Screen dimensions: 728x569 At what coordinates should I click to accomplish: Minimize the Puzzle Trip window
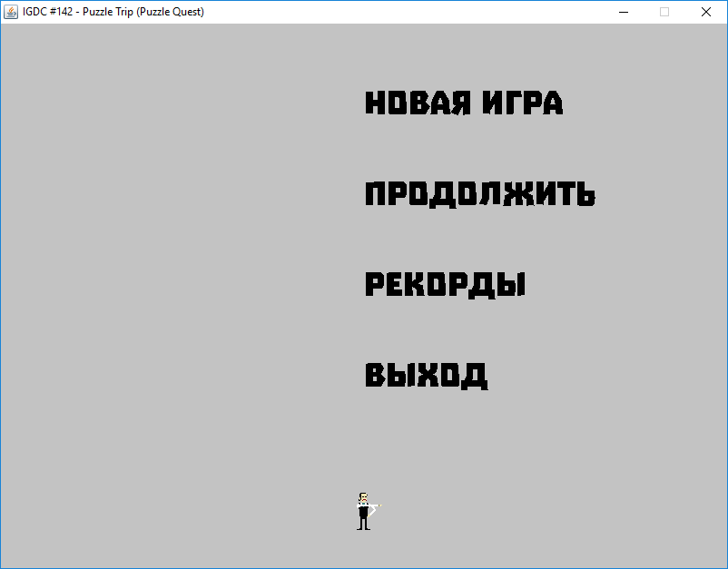click(x=624, y=12)
